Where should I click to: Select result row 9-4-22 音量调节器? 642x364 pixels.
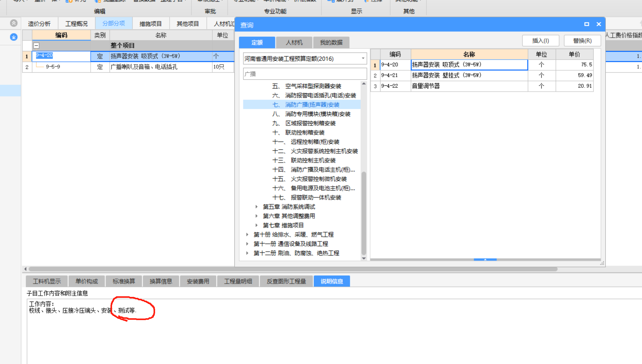(x=482, y=86)
